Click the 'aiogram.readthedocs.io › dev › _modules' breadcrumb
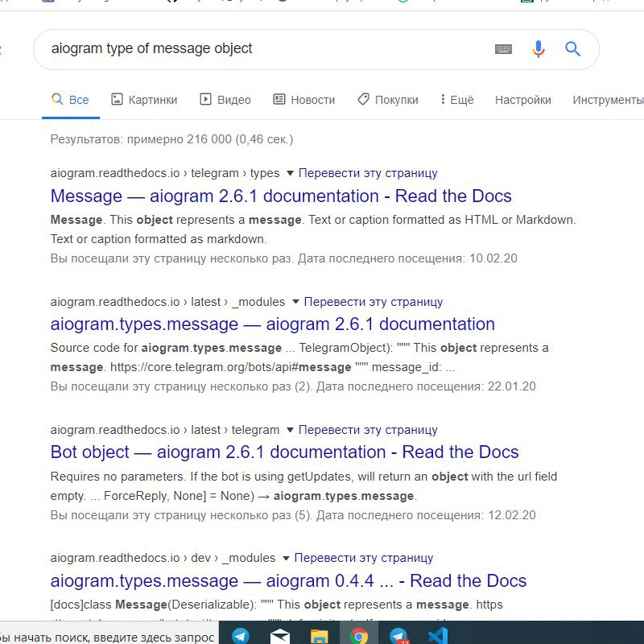This screenshot has width=644, height=644. click(163, 558)
